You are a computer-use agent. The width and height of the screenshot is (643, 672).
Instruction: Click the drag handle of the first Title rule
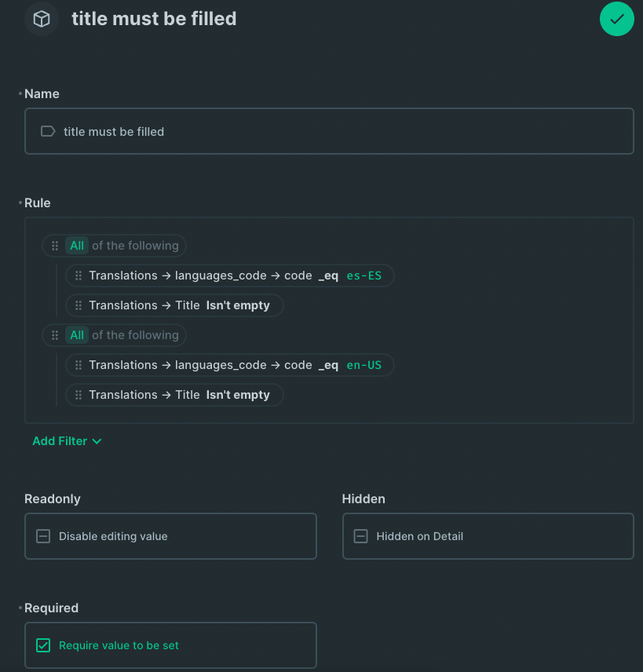point(79,305)
